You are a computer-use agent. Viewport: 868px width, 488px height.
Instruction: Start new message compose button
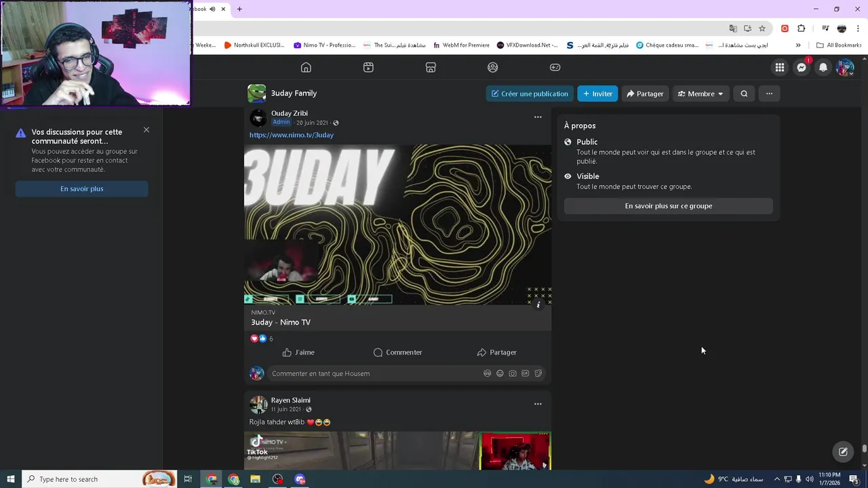click(843, 451)
